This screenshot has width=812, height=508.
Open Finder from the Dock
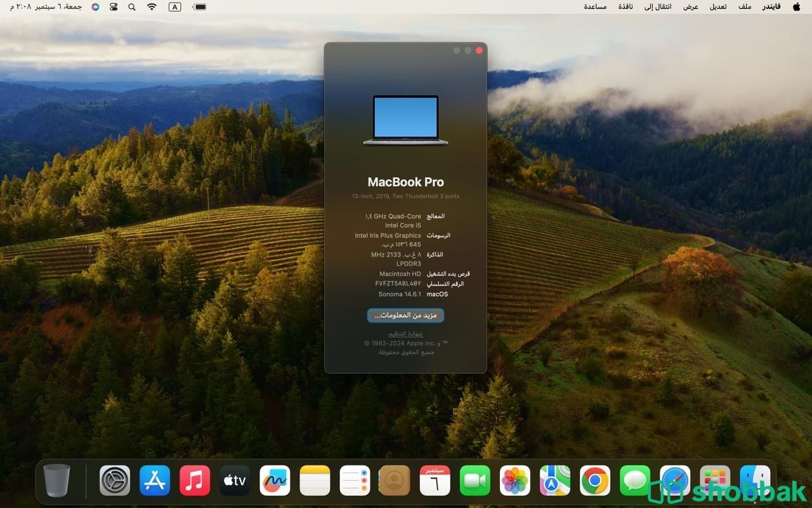coord(755,481)
